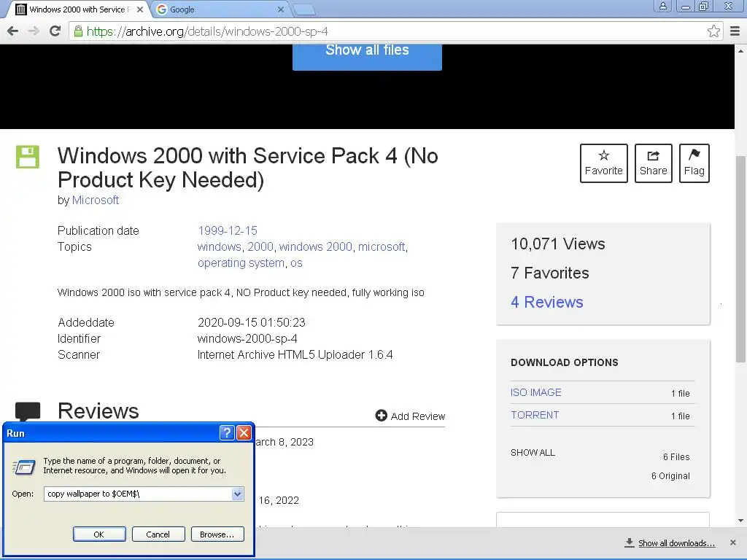Add item to favorites with Favorite button
Viewport: 747px width, 560px height.
[603, 163]
